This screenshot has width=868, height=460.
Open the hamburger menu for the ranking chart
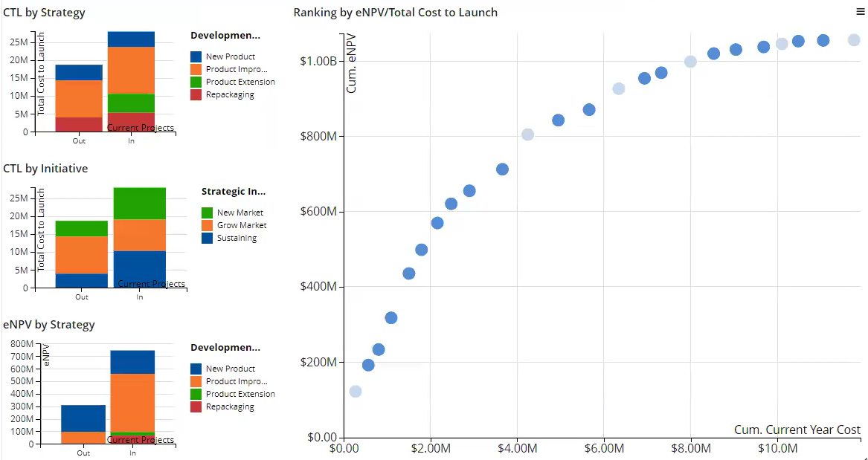pyautogui.click(x=861, y=11)
